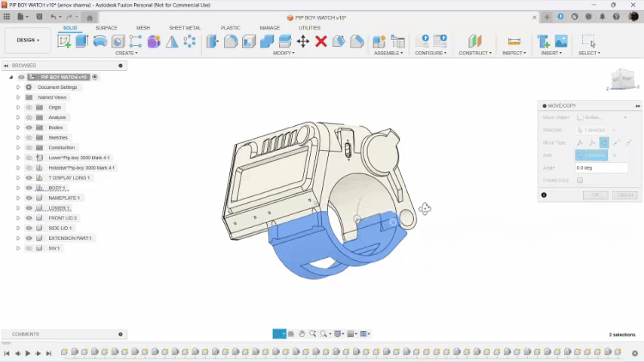Select the Extrude tool

coord(81,41)
